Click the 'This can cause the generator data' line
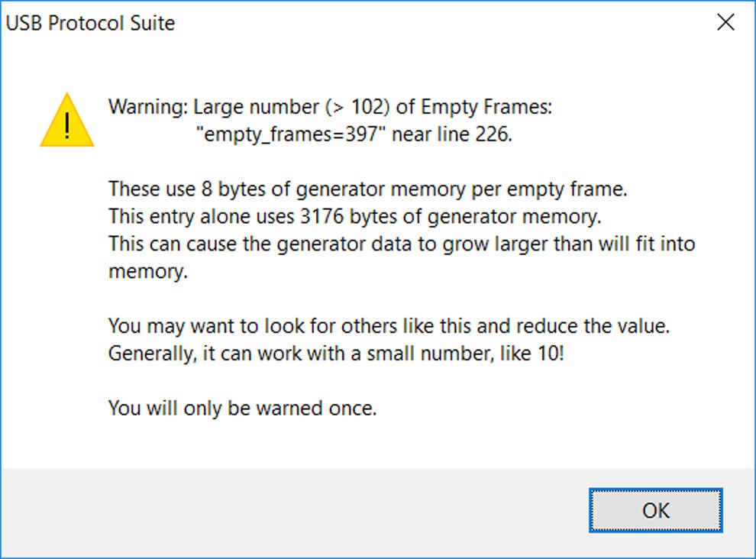 (x=402, y=244)
